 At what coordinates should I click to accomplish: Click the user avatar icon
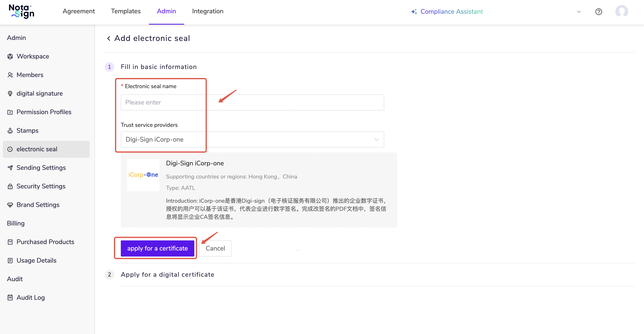point(622,11)
